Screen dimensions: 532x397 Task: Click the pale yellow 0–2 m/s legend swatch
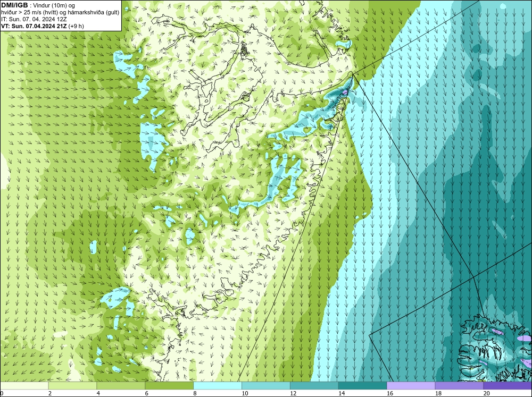(24, 385)
